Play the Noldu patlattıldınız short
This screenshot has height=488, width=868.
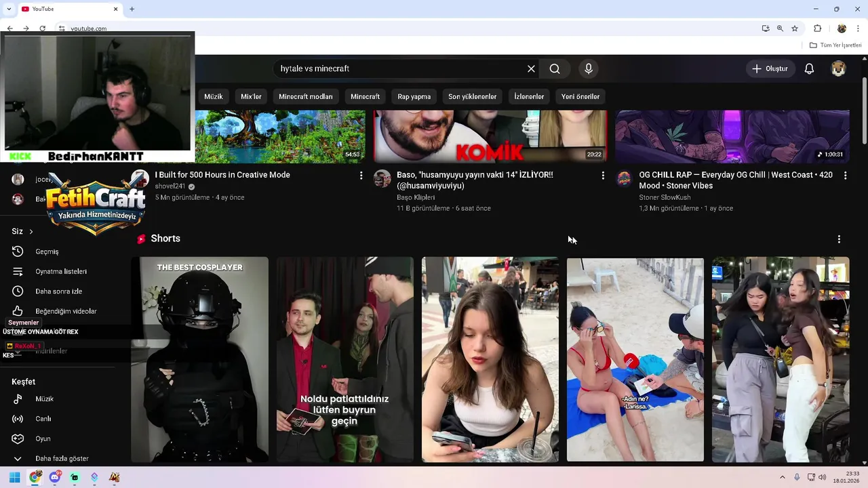(344, 359)
